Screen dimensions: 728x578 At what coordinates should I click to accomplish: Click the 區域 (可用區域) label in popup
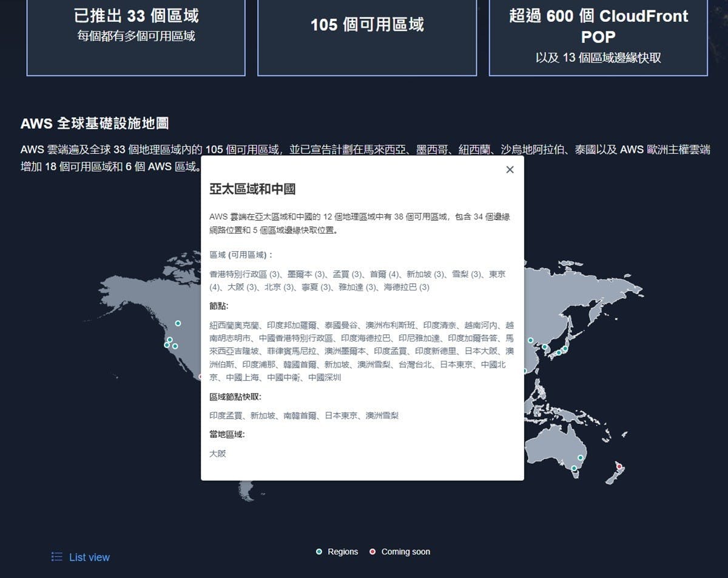point(241,255)
